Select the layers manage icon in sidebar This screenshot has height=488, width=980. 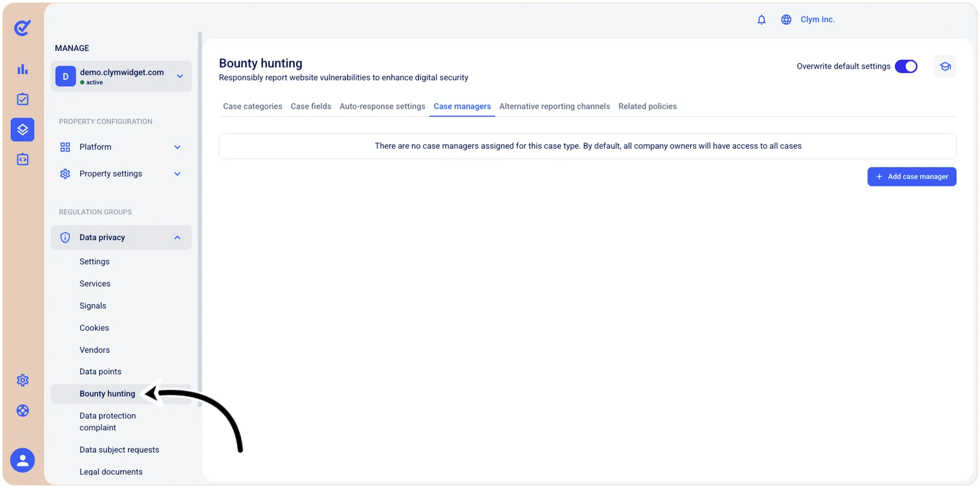point(22,129)
